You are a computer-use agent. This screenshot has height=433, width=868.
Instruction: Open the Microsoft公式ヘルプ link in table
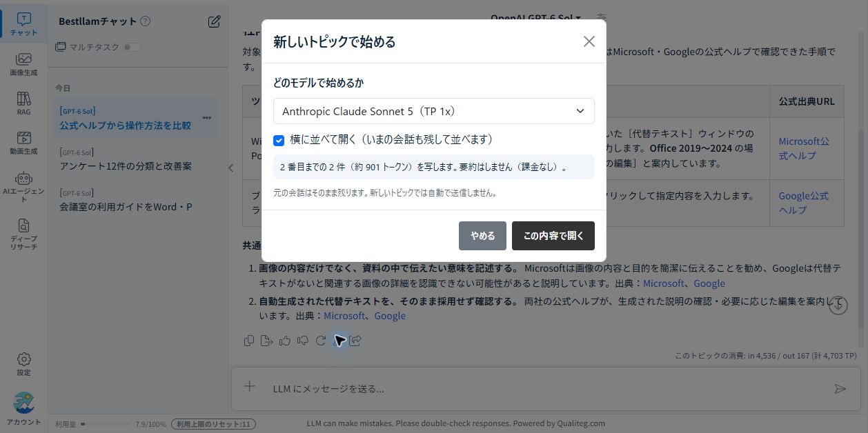tap(804, 148)
